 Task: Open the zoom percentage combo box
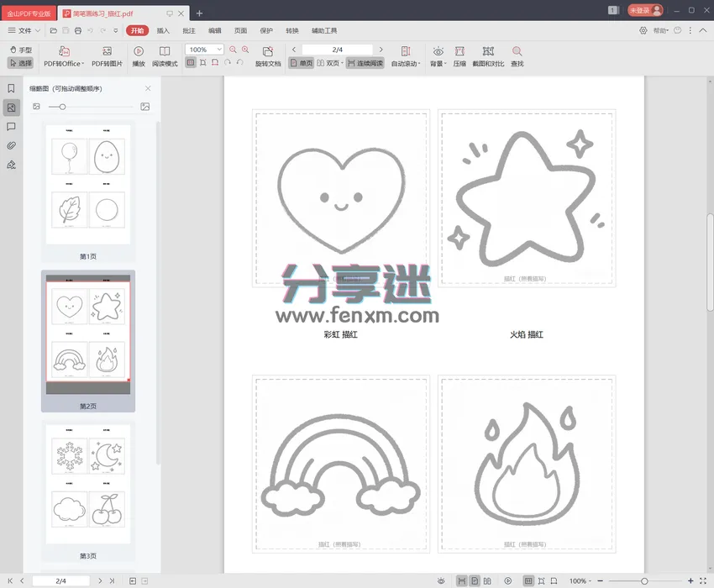point(204,50)
